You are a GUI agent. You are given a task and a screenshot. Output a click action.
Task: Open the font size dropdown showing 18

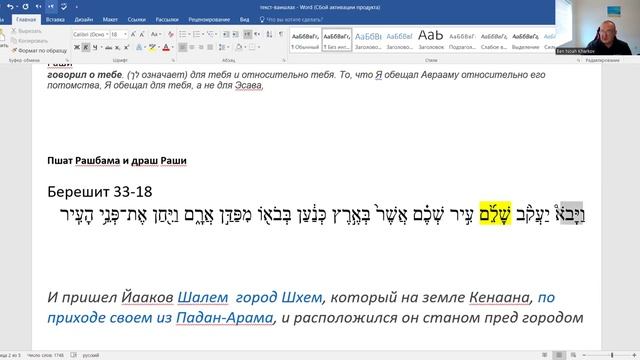coord(125,34)
